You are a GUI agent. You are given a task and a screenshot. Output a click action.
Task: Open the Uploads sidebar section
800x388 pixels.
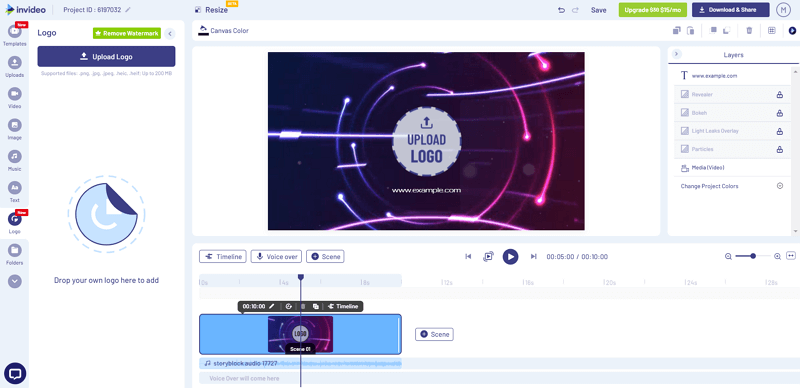(x=15, y=67)
